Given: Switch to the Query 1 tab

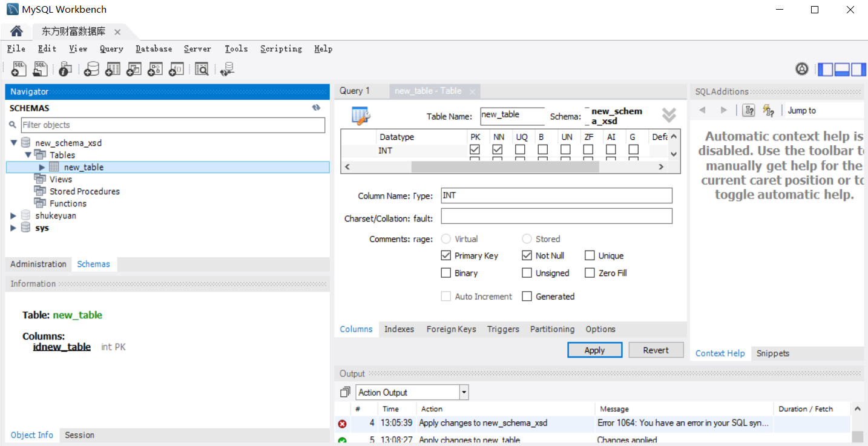Looking at the screenshot, I should (355, 91).
